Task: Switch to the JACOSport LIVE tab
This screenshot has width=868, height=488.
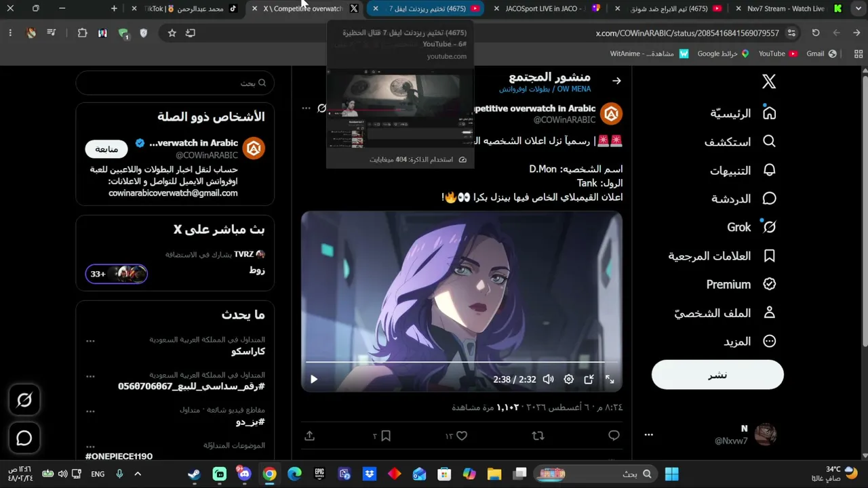Action: (x=548, y=9)
